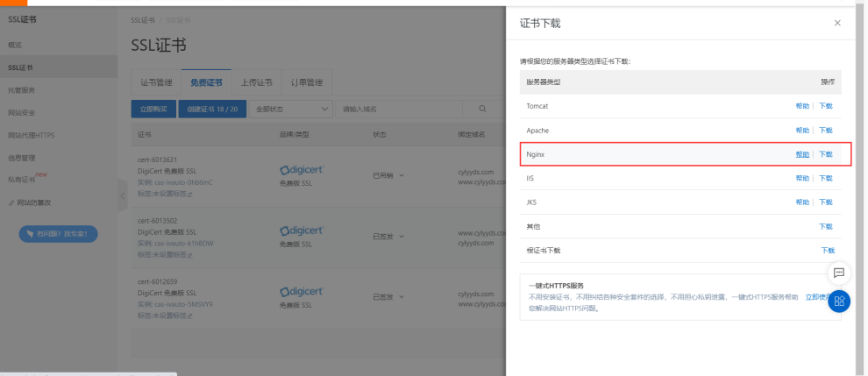
Task: Download the Apache certificate
Action: 826,130
